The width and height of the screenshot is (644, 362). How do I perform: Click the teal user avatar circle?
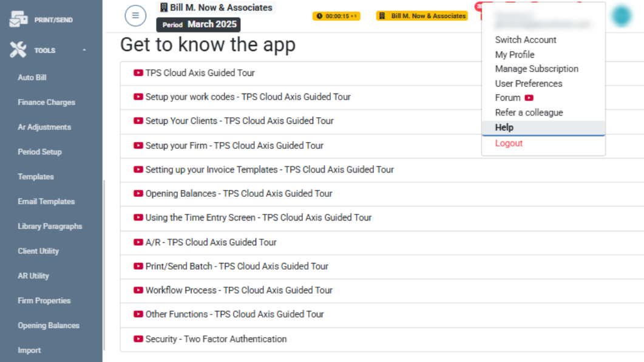point(622,16)
